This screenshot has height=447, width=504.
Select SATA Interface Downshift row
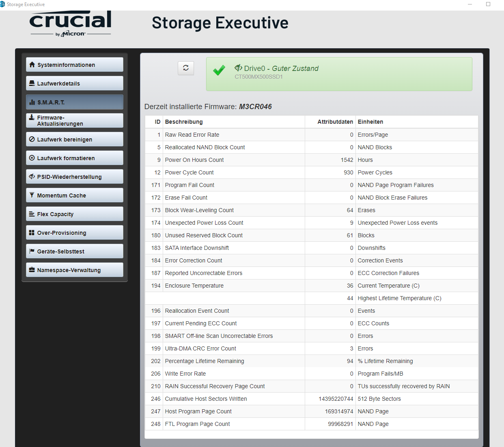[312, 248]
